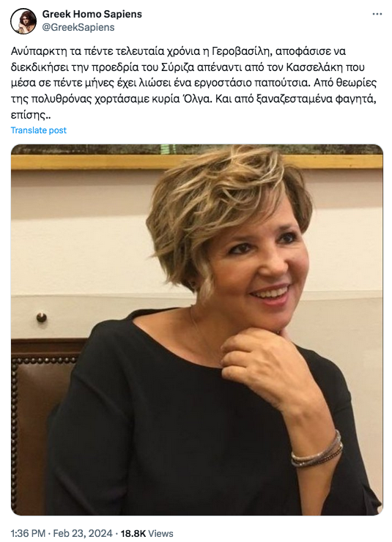Open the attached photo of the woman
This screenshot has height=542, width=392.
click(x=196, y=330)
